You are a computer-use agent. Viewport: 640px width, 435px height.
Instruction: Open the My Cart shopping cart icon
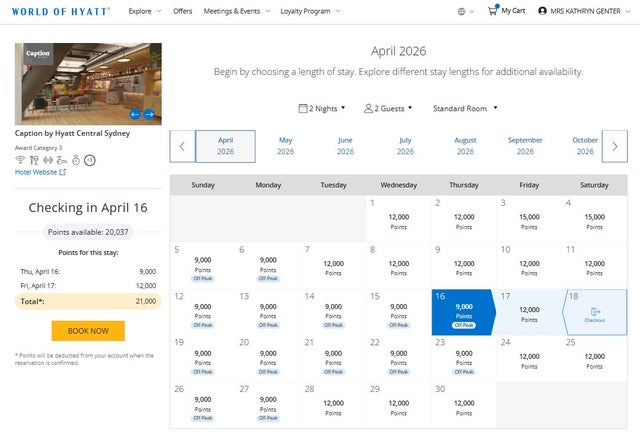pos(493,11)
